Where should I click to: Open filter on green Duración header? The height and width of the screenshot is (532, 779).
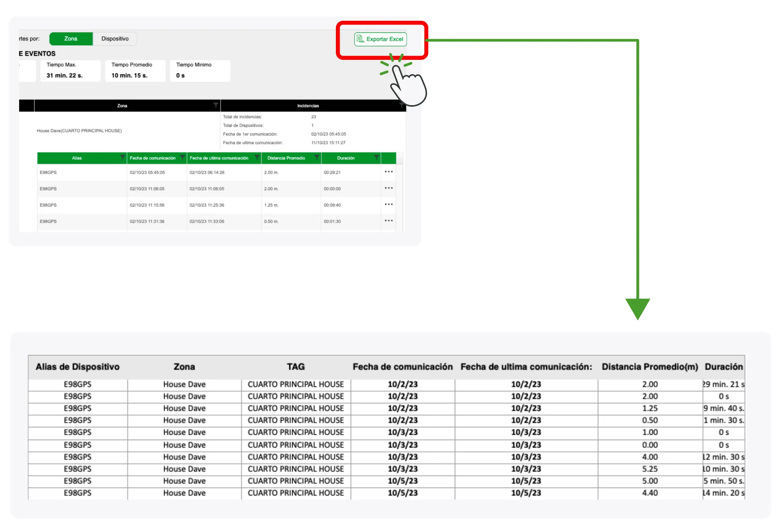pyautogui.click(x=377, y=158)
